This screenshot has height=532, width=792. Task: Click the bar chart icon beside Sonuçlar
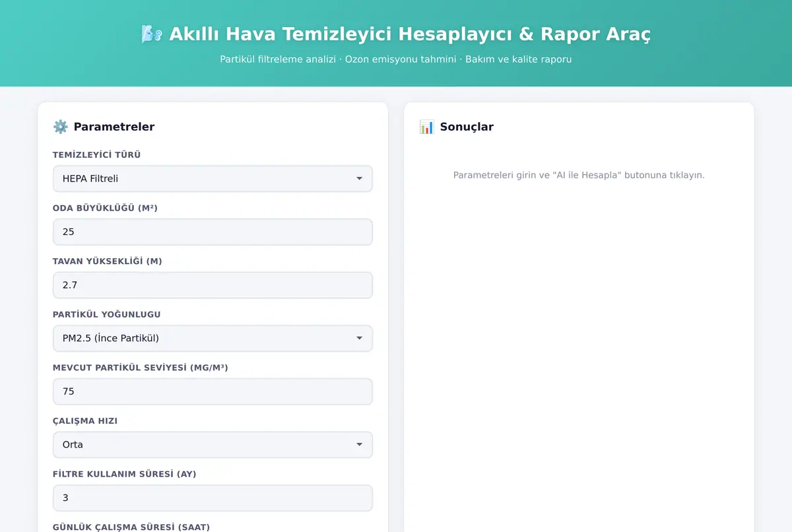point(426,127)
